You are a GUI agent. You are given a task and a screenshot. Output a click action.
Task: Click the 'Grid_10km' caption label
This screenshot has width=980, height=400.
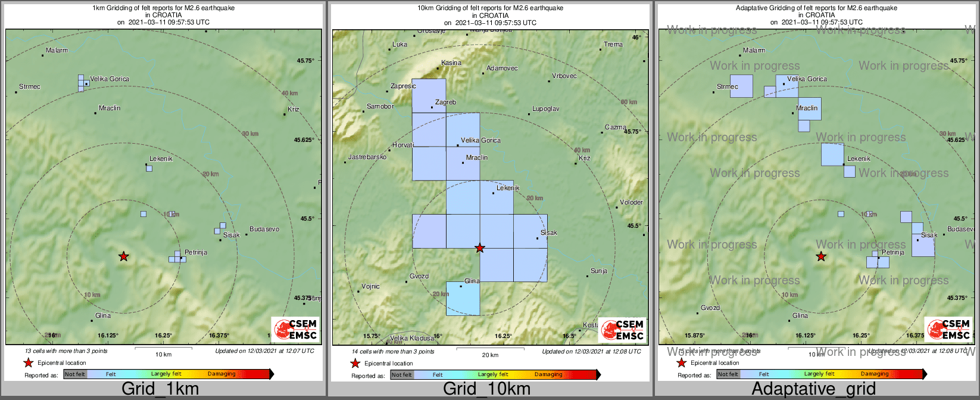point(486,389)
